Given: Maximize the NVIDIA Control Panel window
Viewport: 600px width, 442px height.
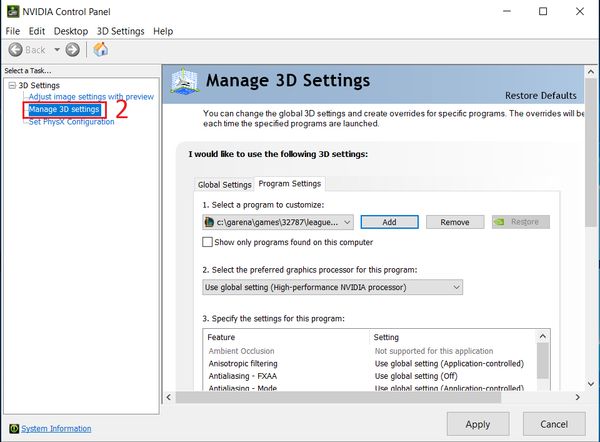Looking at the screenshot, I should point(543,11).
